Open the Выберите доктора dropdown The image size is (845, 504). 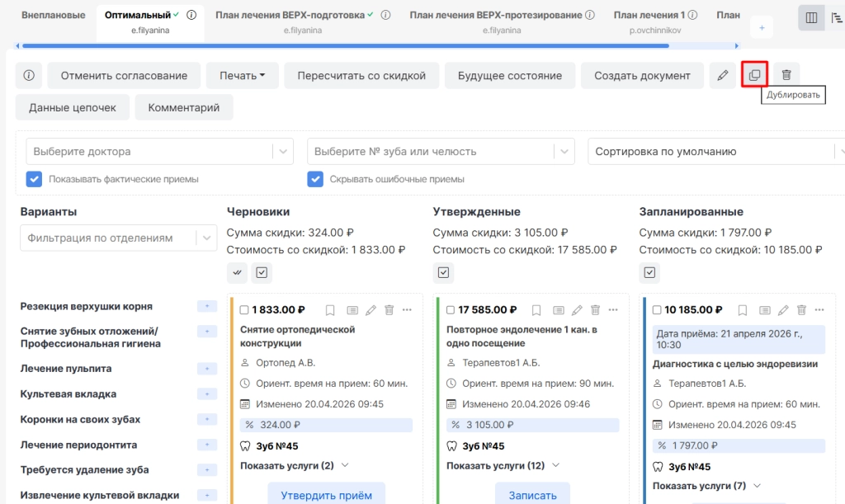(159, 152)
